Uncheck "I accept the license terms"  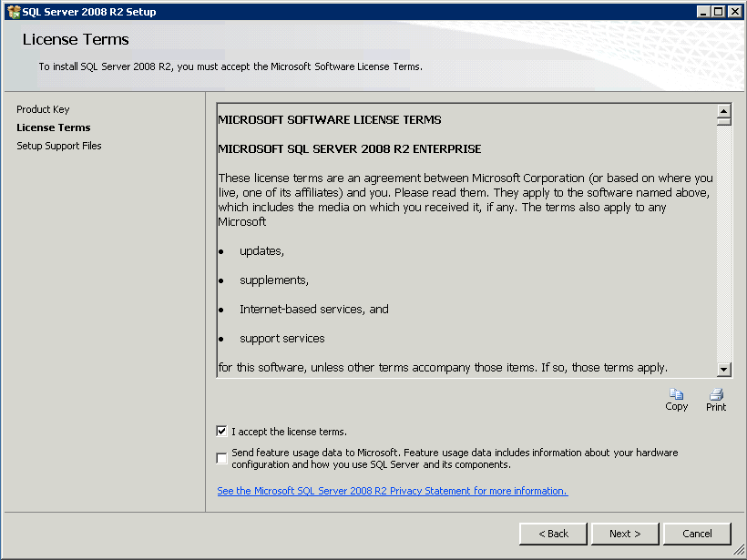click(221, 431)
